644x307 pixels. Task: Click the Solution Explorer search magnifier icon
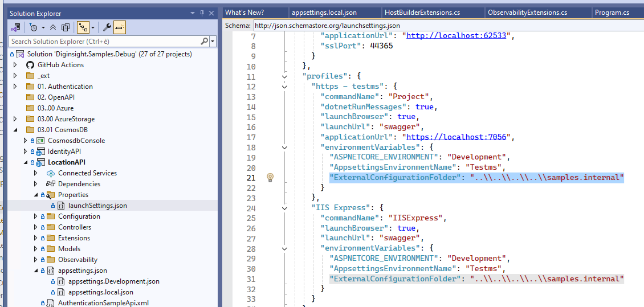(204, 42)
